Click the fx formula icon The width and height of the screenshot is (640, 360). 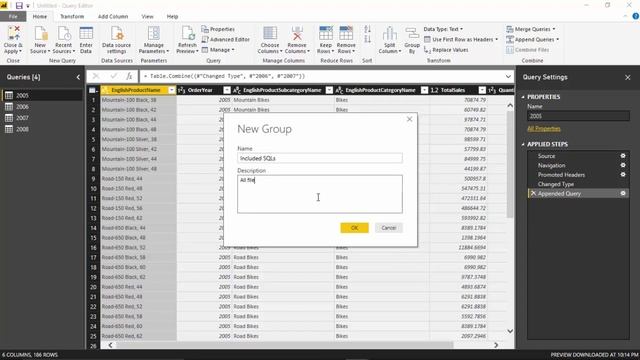(x=129, y=76)
